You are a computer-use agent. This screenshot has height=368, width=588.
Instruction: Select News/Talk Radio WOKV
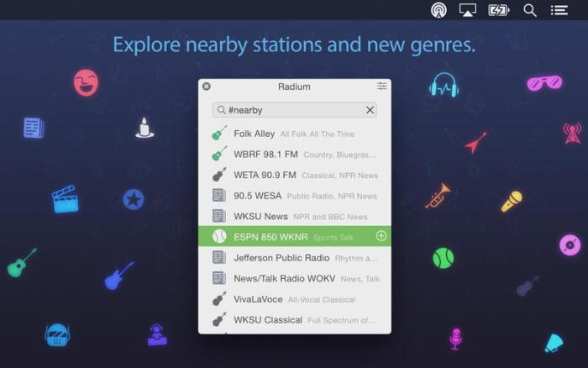pos(294,278)
